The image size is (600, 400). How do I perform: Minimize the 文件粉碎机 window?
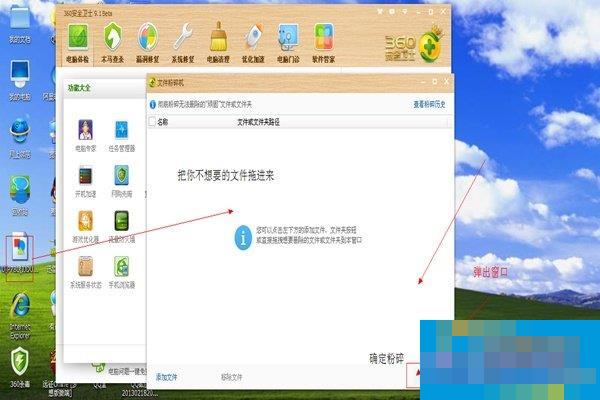423,82
